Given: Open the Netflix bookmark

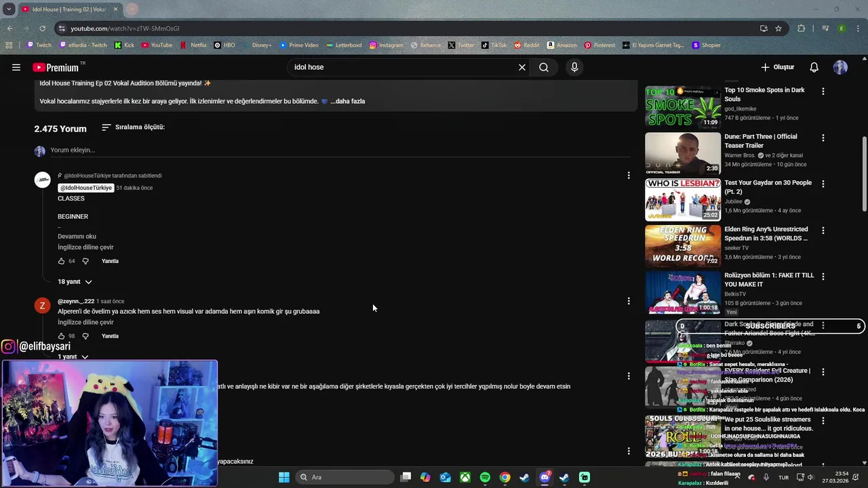Looking at the screenshot, I should click(x=193, y=45).
